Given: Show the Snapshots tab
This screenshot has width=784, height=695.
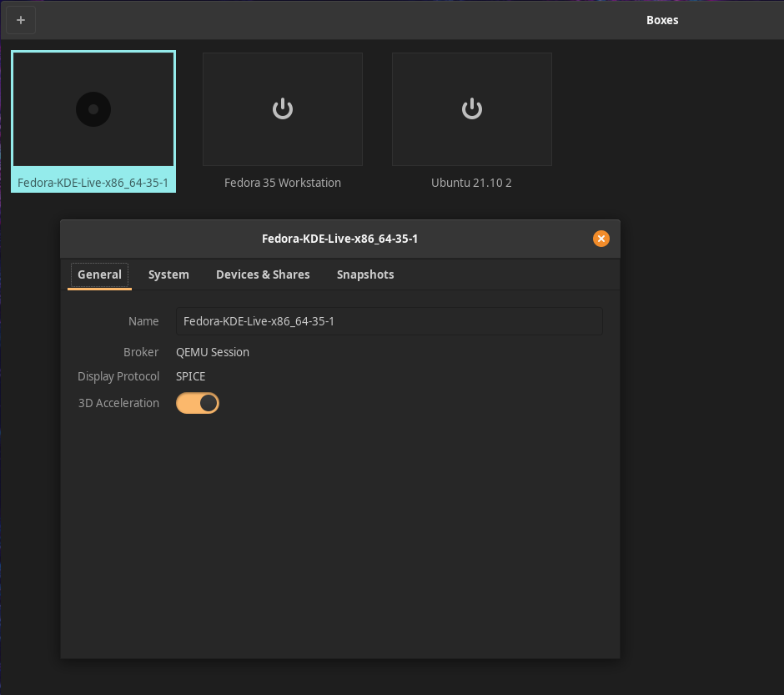Looking at the screenshot, I should pos(365,274).
